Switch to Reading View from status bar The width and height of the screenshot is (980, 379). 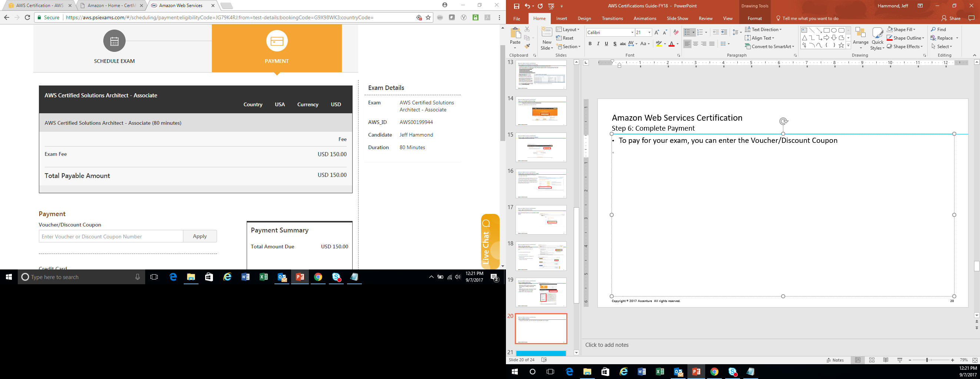click(x=886, y=360)
